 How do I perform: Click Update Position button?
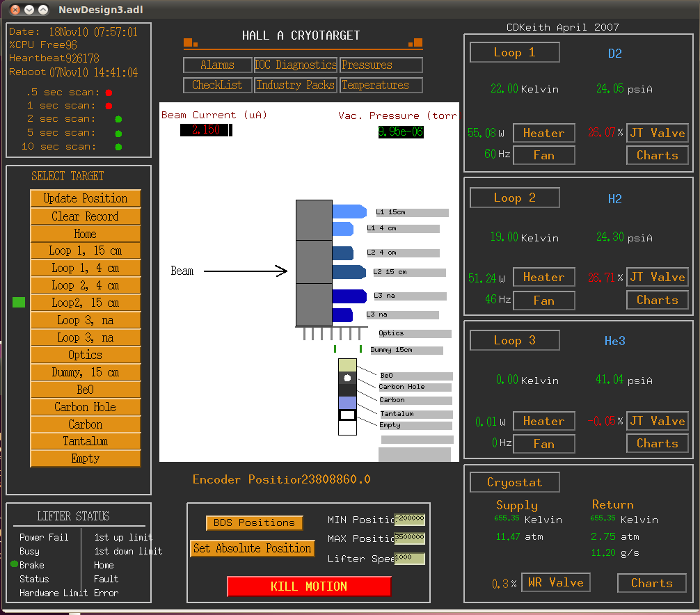click(x=86, y=198)
